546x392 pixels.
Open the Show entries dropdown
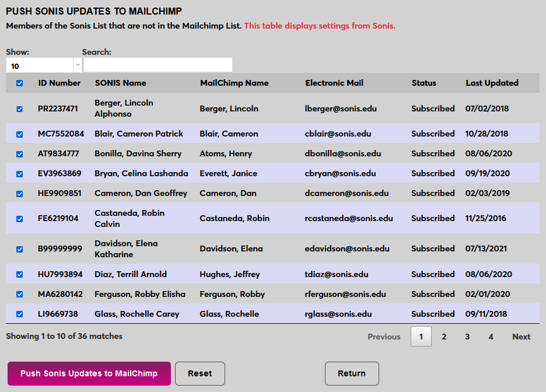pos(44,65)
